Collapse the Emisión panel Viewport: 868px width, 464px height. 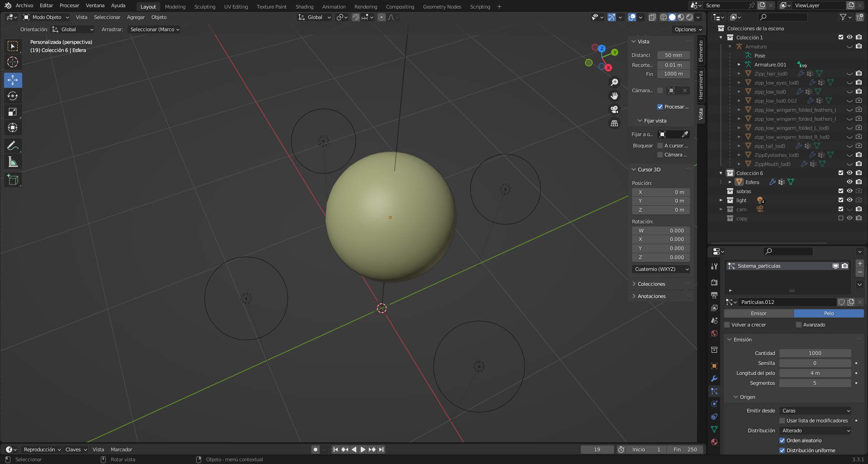(x=742, y=340)
